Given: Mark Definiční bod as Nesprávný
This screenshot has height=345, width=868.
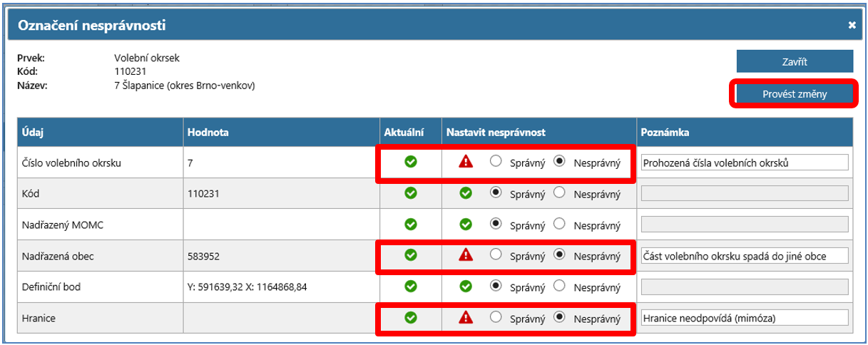Looking at the screenshot, I should [560, 287].
